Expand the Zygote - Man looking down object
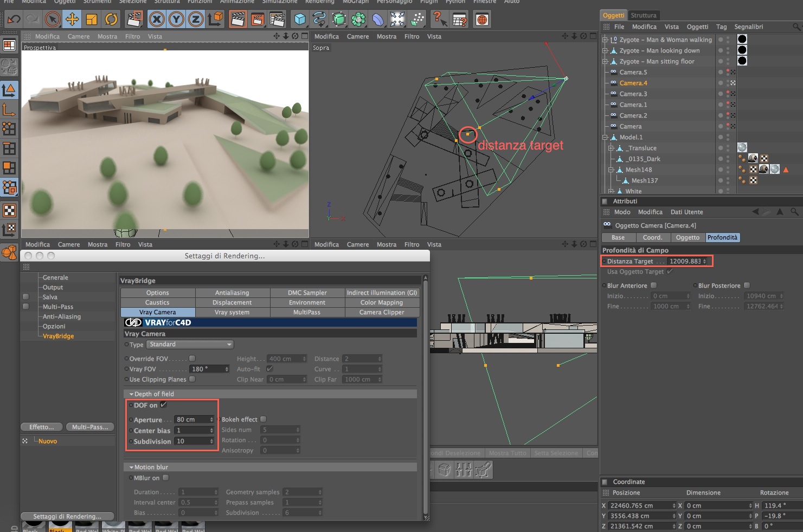The width and height of the screenshot is (803, 532). (x=605, y=50)
